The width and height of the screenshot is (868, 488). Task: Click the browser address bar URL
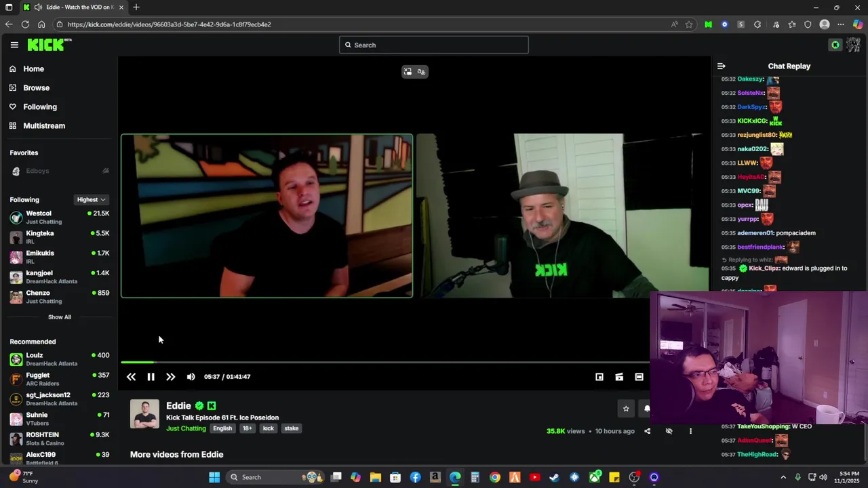coord(169,24)
